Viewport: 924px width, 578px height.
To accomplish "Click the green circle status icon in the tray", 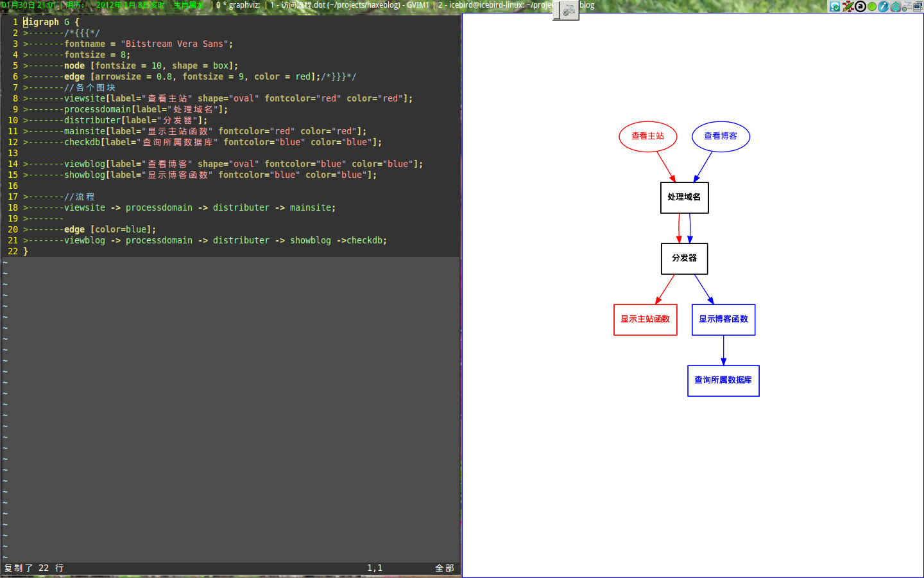I will (871, 6).
